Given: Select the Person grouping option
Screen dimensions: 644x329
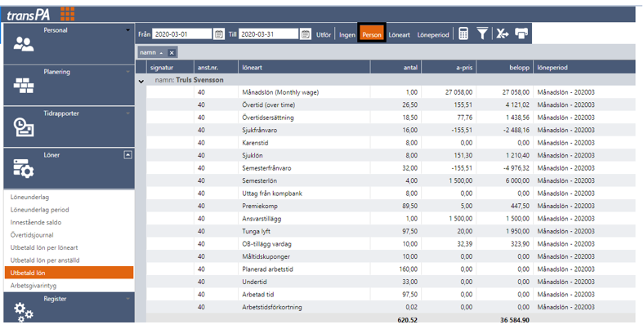Looking at the screenshot, I should click(x=372, y=35).
